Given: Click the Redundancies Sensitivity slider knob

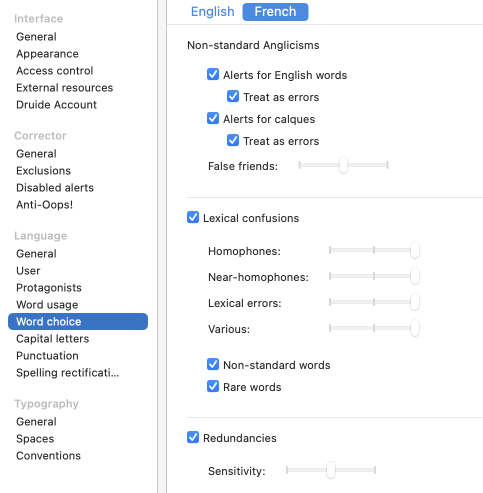Looking at the screenshot, I should click(331, 470).
